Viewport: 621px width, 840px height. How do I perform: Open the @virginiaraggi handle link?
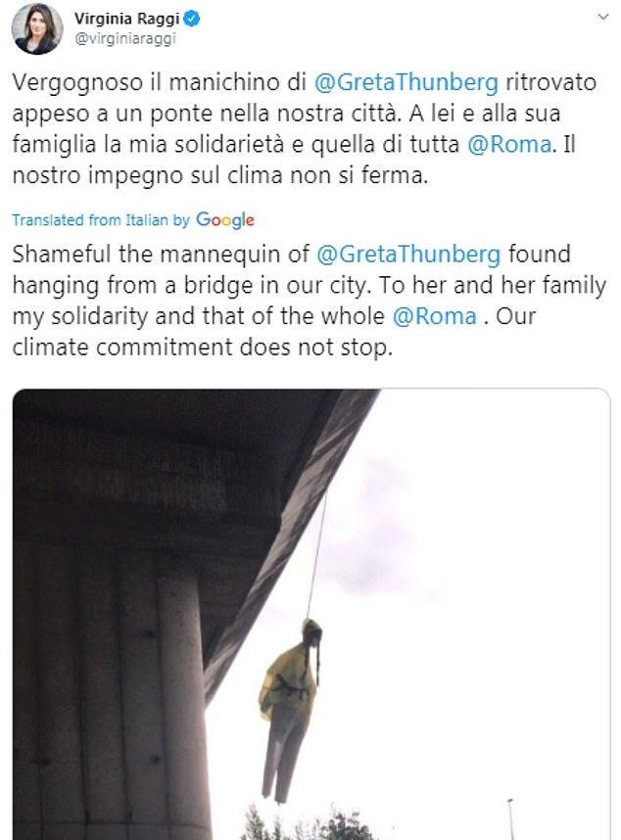119,39
